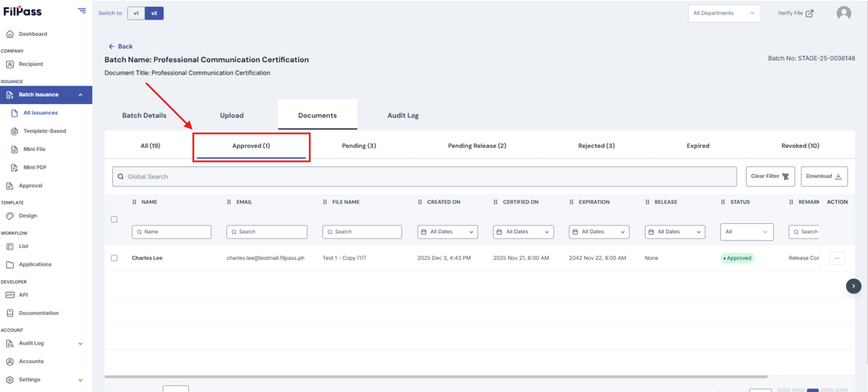Click the Name filter input
Viewport: 868px width, 392px height.
[x=172, y=232]
